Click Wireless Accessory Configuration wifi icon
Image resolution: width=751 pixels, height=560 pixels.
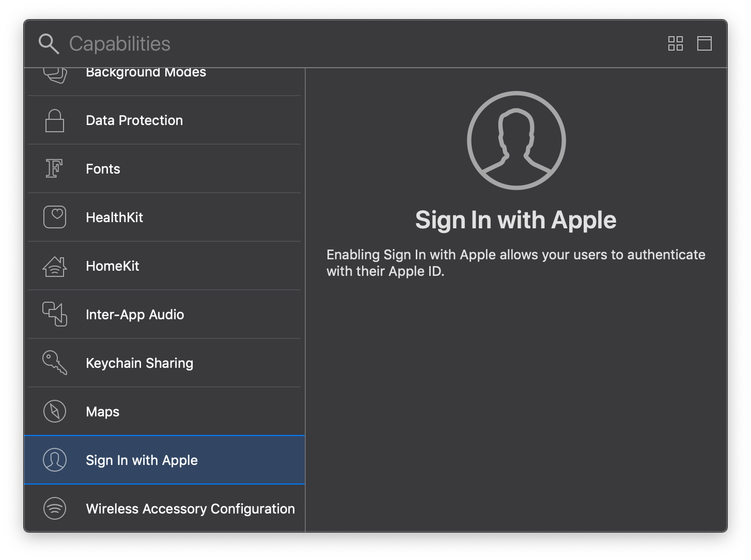pos(55,508)
